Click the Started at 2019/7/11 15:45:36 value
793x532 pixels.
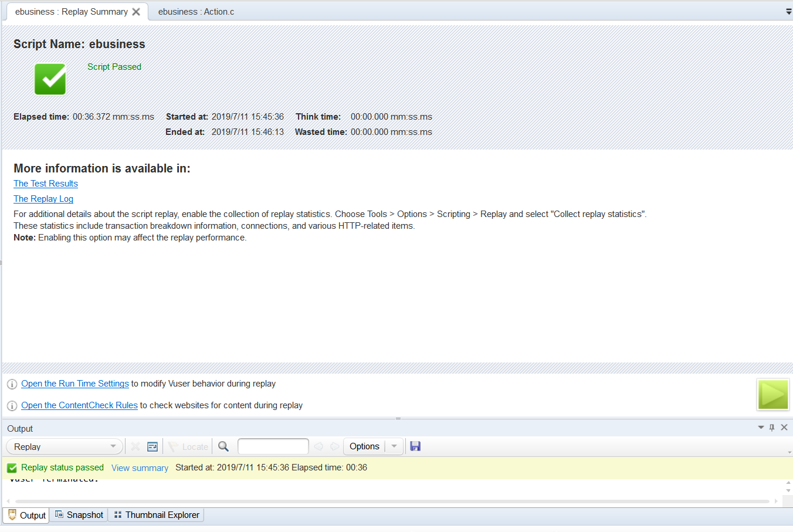coord(248,117)
